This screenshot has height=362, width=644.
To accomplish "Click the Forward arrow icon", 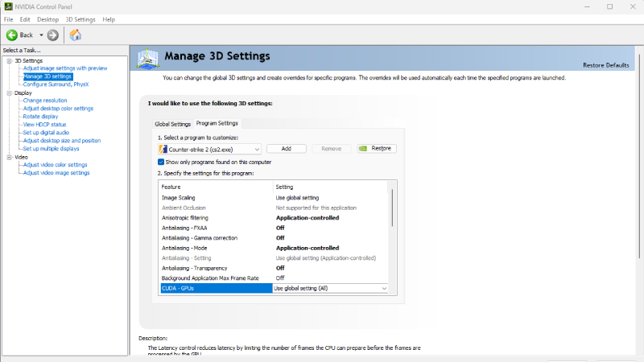I will (x=52, y=35).
